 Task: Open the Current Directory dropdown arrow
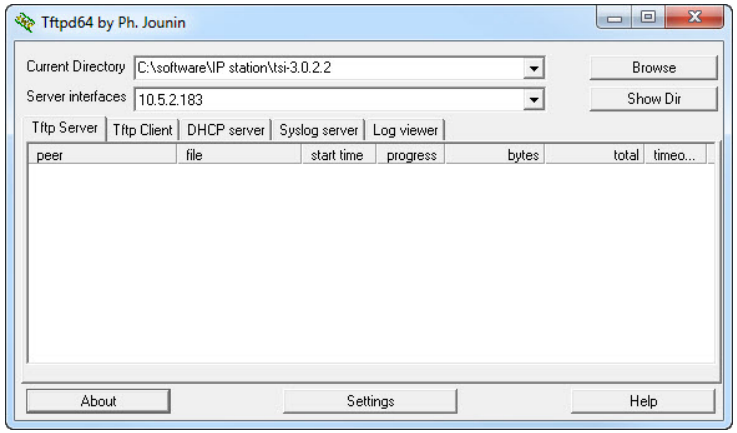533,68
